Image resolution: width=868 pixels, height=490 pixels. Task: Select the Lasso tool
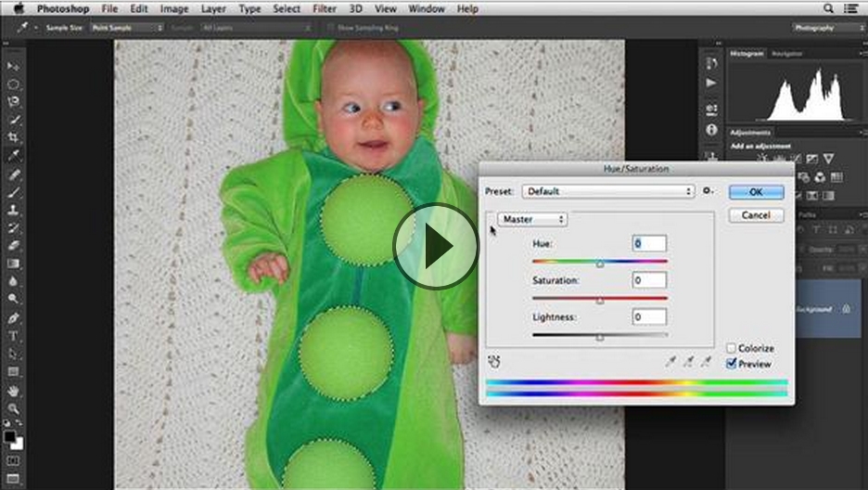point(13,102)
